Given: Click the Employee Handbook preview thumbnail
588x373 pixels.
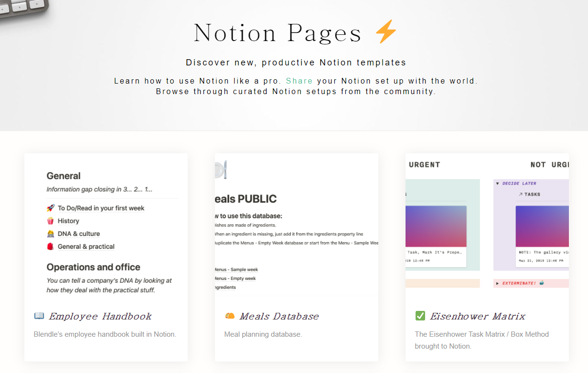Looking at the screenshot, I should coord(106,224).
